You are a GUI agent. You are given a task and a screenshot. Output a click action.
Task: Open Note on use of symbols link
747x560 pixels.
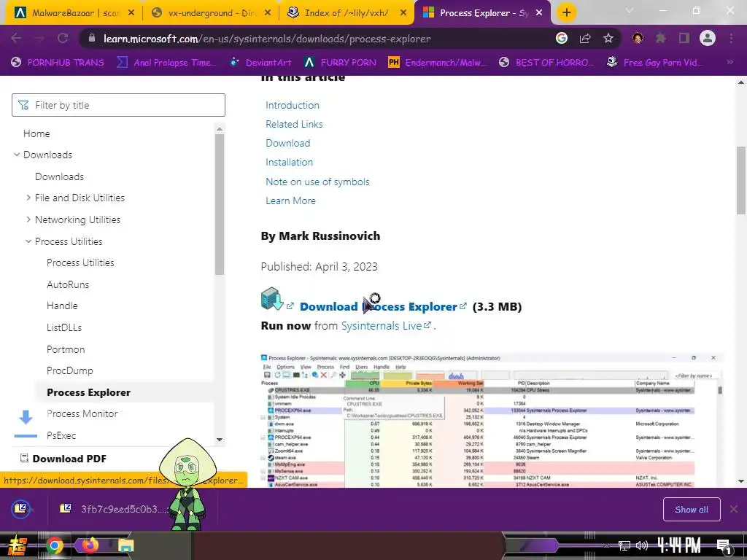pyautogui.click(x=317, y=182)
